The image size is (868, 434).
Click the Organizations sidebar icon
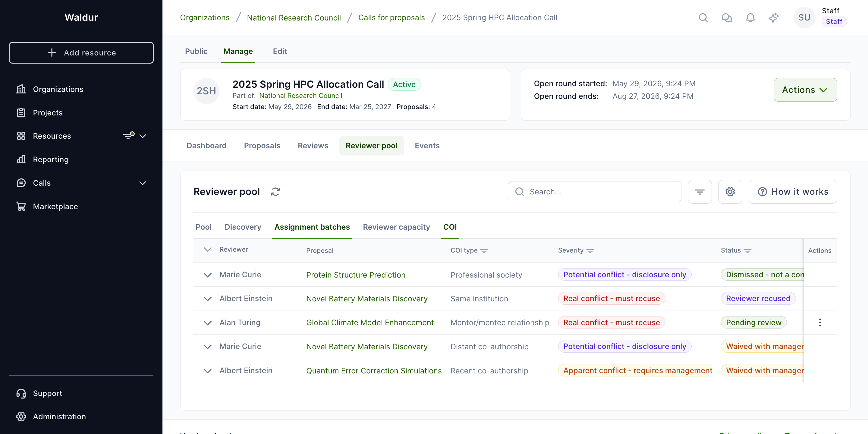pos(21,89)
